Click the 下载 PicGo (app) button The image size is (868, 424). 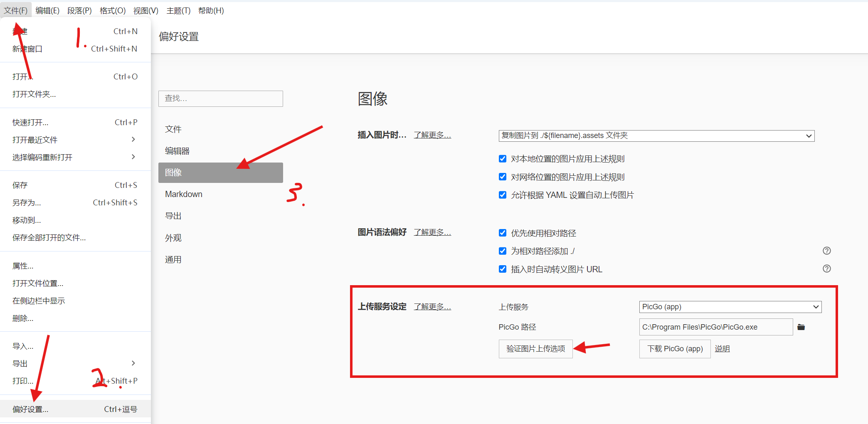[675, 349]
